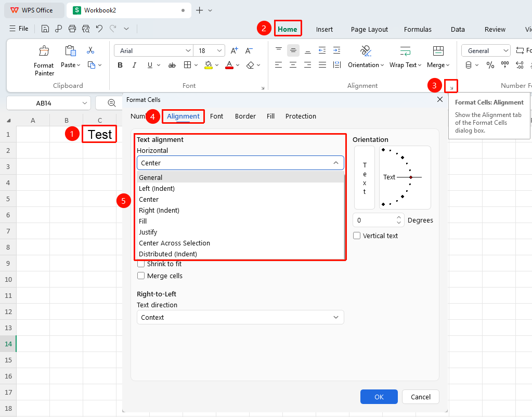Switch to the Border tab in Format Cells
The width and height of the screenshot is (532, 417).
(x=245, y=116)
